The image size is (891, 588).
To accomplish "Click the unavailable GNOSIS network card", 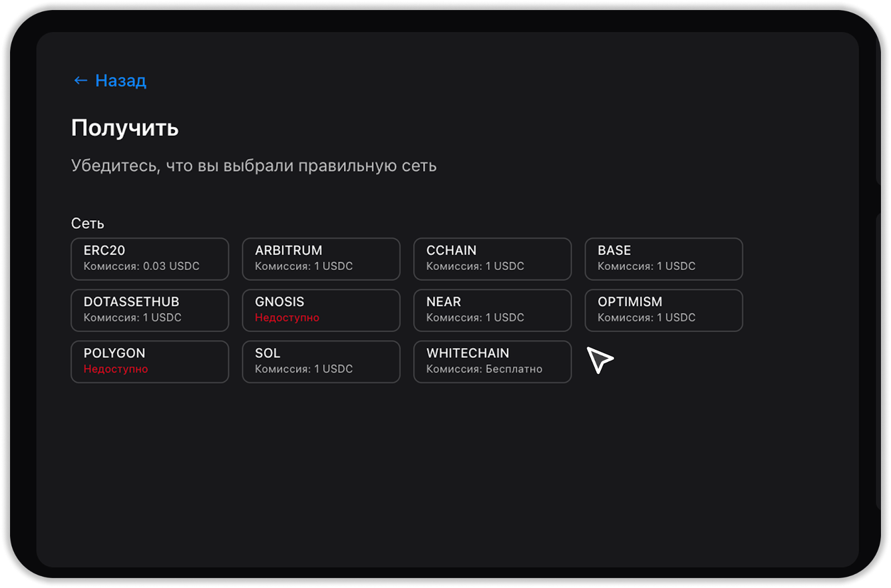I will click(x=321, y=310).
